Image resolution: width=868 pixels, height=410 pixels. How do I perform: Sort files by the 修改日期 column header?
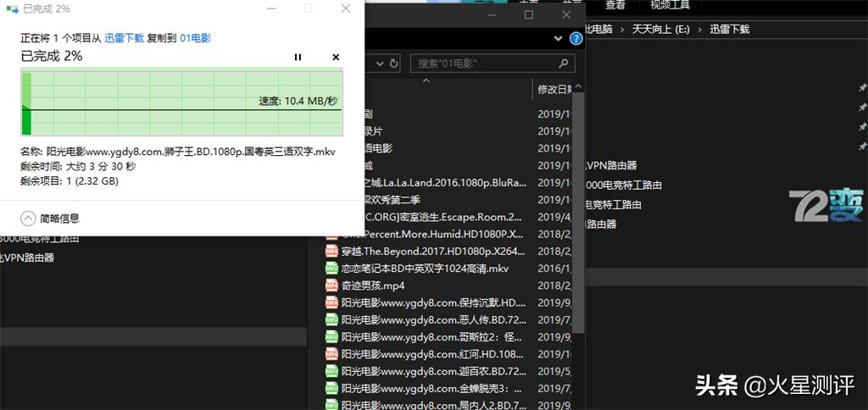click(x=554, y=90)
